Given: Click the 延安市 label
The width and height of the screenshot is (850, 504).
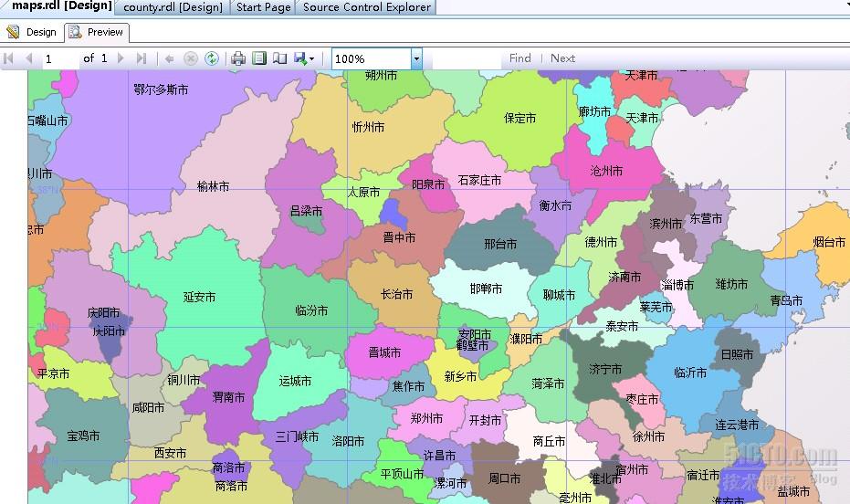Looking at the screenshot, I should tap(199, 297).
